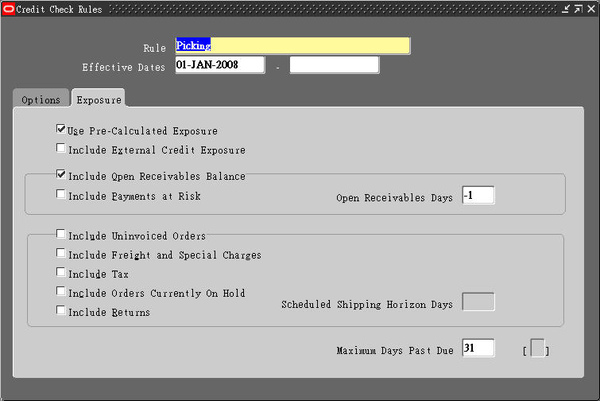Image resolution: width=600 pixels, height=401 pixels.
Task: Enable Include External Credit Exposure
Action: (60, 148)
